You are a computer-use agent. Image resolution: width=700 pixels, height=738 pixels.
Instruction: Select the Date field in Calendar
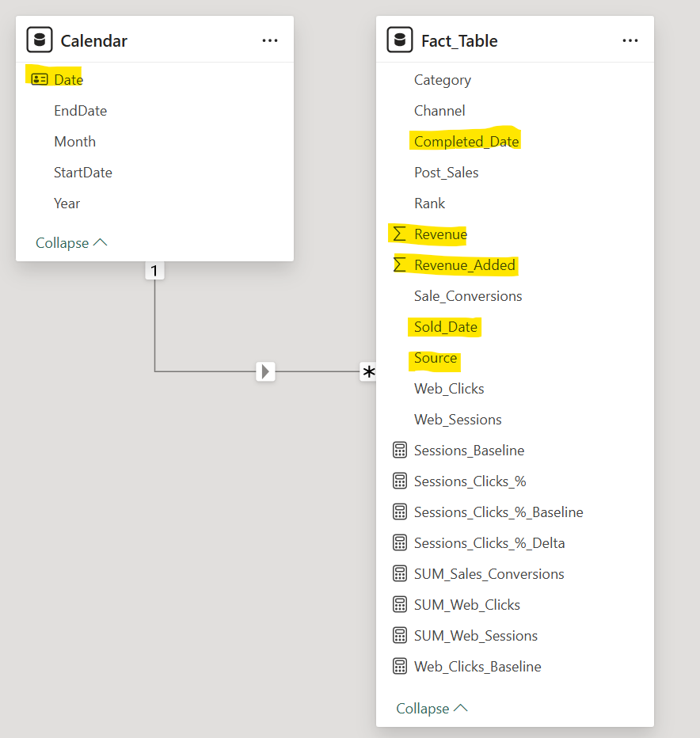68,79
